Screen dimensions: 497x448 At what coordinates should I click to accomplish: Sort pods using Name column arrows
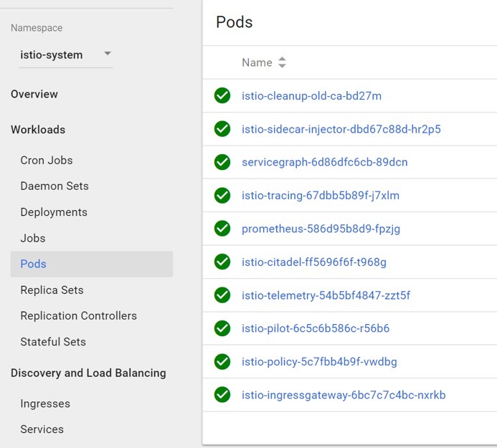282,63
